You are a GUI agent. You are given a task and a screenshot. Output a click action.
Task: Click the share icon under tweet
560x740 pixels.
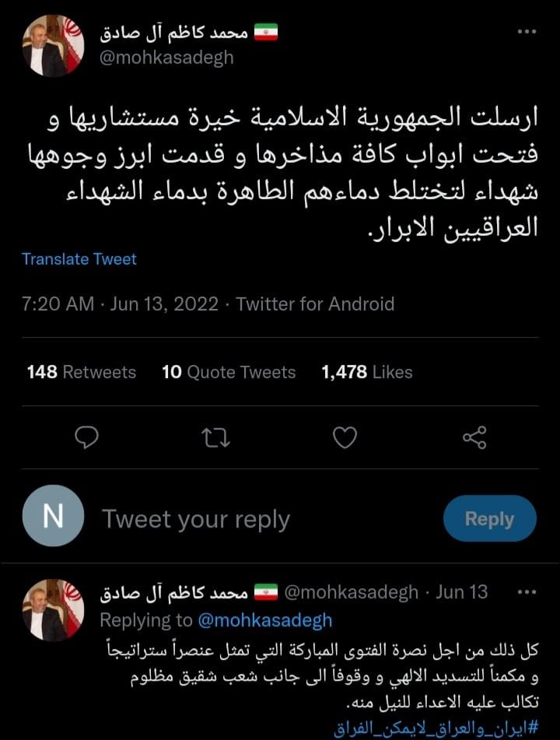474,437
